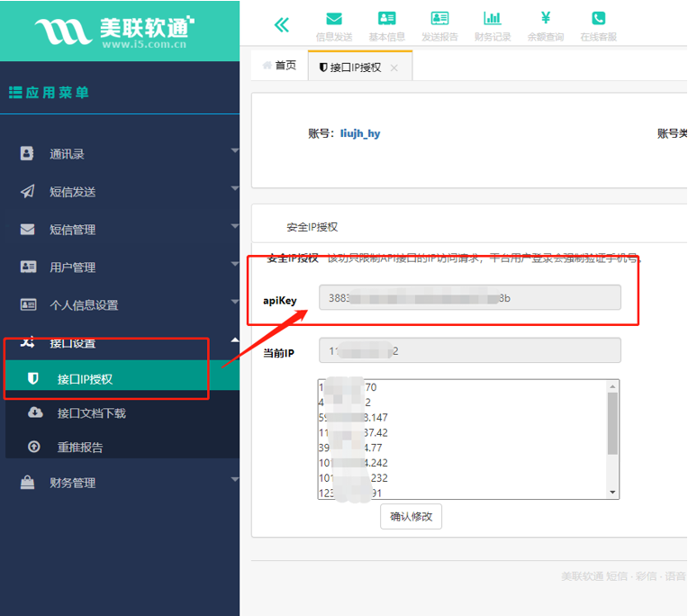688x616 pixels.
Task: Click the IP row ending in 8.147
Action: (353, 417)
